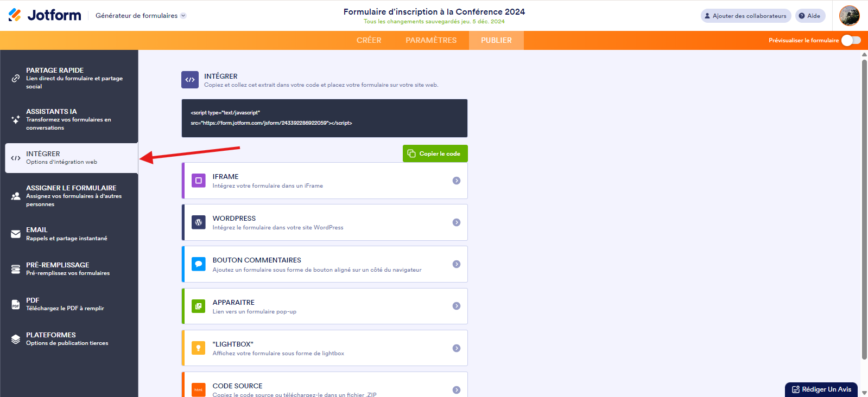Click the Jotform logo
The width and height of the screenshot is (868, 397).
tap(45, 15)
